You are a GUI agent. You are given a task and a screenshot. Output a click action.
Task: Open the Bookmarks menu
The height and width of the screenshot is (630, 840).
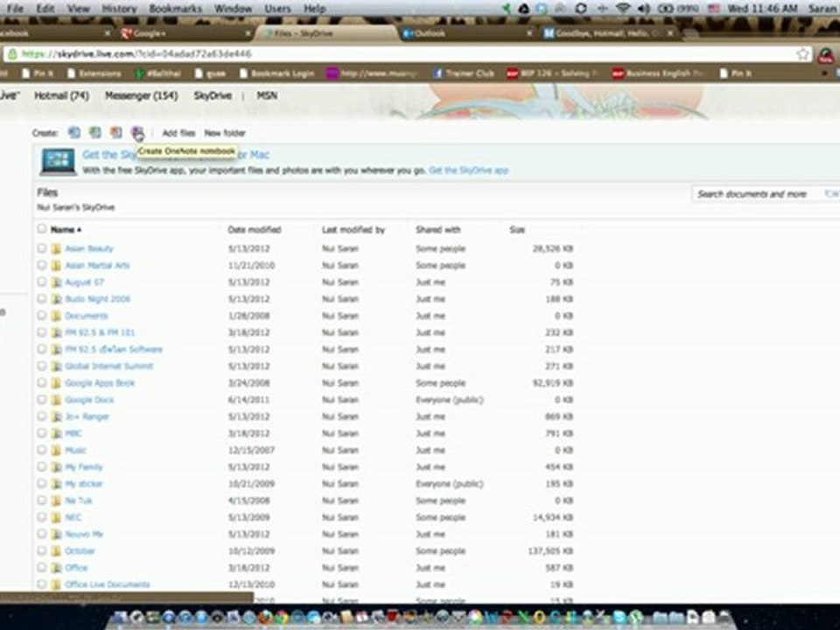click(176, 9)
